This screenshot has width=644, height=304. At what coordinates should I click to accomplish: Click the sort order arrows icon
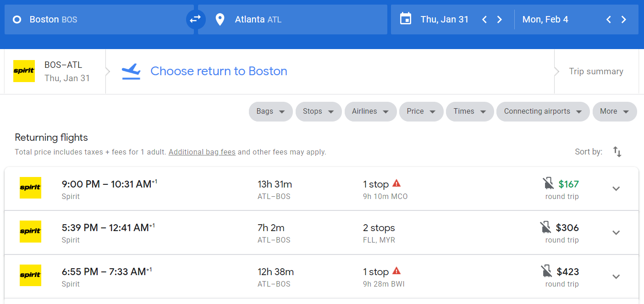[x=617, y=152]
